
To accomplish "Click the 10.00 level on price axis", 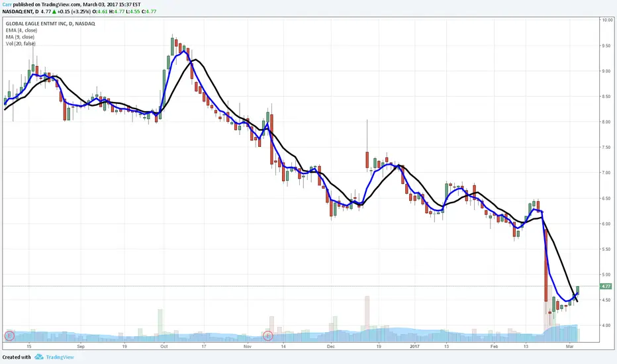I will click(x=607, y=21).
